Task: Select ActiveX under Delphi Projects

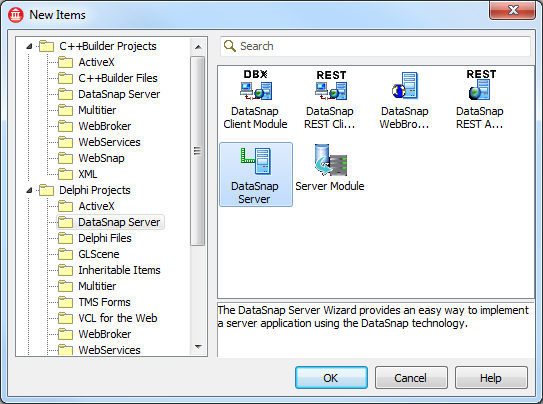Action: [x=96, y=206]
